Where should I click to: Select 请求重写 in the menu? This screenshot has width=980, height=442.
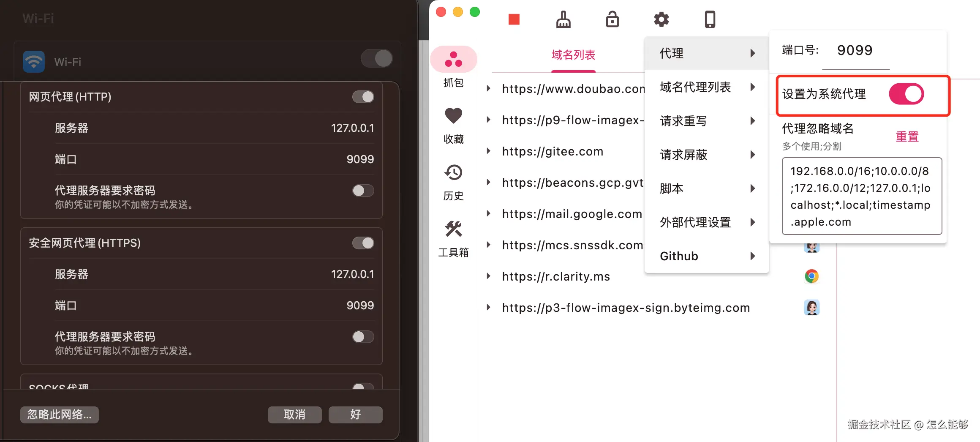(x=684, y=121)
